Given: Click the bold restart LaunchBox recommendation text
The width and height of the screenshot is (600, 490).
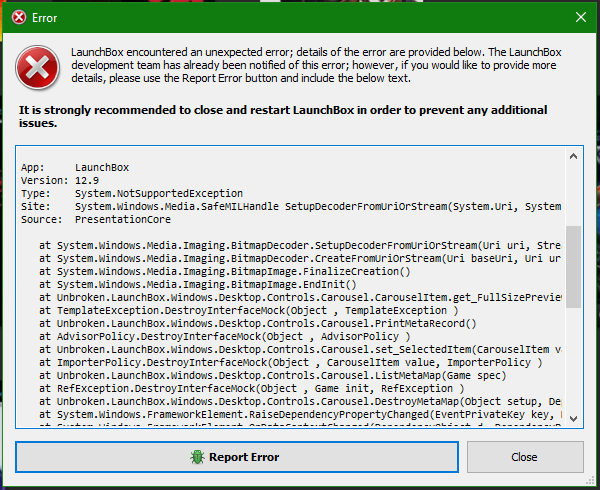Looking at the screenshot, I should tap(283, 116).
